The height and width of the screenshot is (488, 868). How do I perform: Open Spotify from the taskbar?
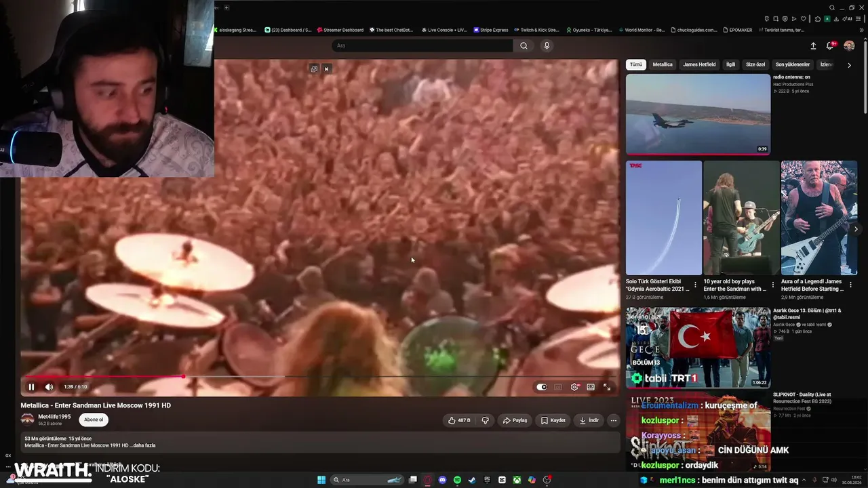(x=457, y=480)
